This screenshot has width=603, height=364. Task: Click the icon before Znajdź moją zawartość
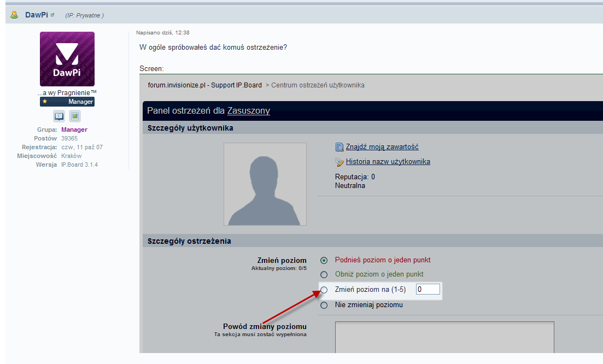[339, 147]
